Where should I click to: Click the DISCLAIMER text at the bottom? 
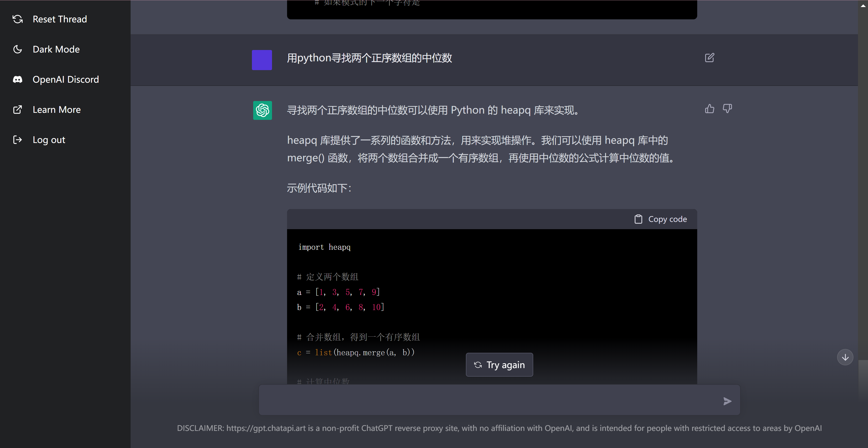point(499,428)
